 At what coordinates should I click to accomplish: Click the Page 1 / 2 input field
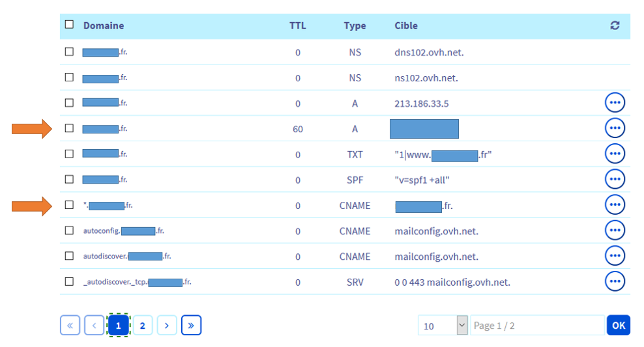tap(538, 326)
